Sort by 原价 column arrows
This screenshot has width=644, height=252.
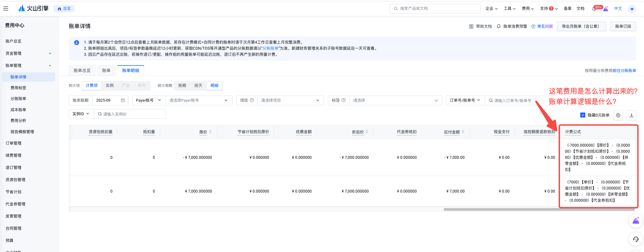point(210,132)
